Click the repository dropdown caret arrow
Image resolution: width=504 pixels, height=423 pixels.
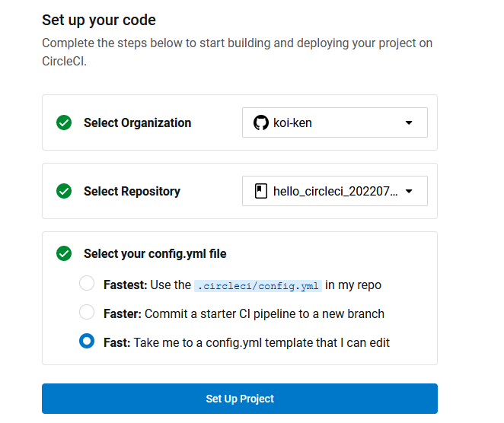(x=409, y=191)
